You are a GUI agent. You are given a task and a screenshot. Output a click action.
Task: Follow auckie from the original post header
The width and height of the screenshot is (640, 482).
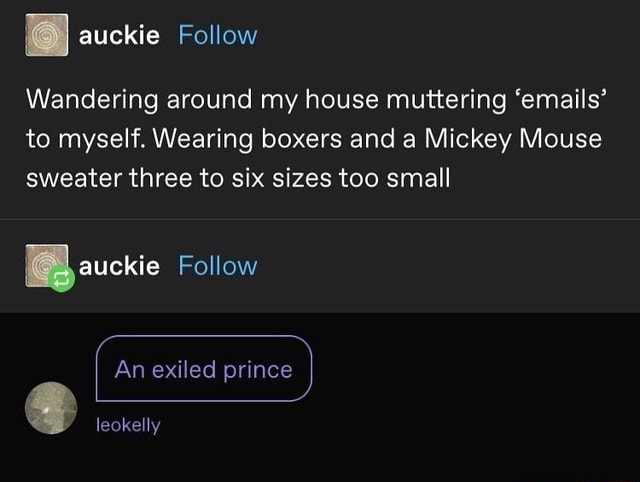[x=217, y=36]
